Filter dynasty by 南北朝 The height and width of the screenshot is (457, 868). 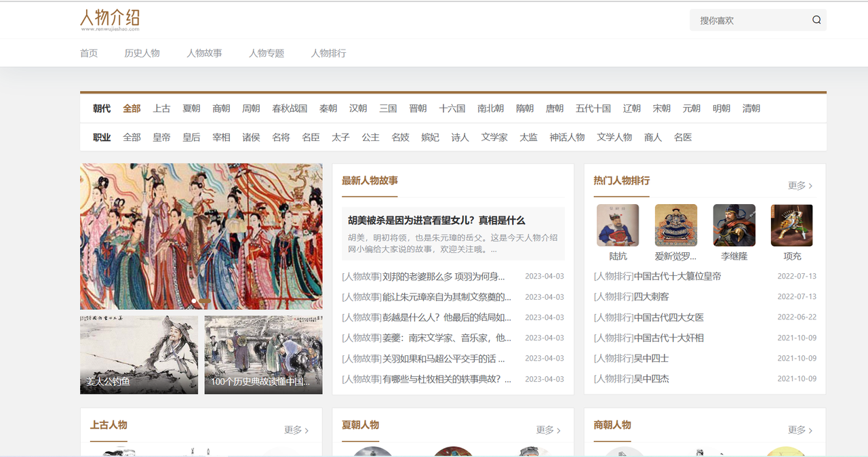click(491, 108)
